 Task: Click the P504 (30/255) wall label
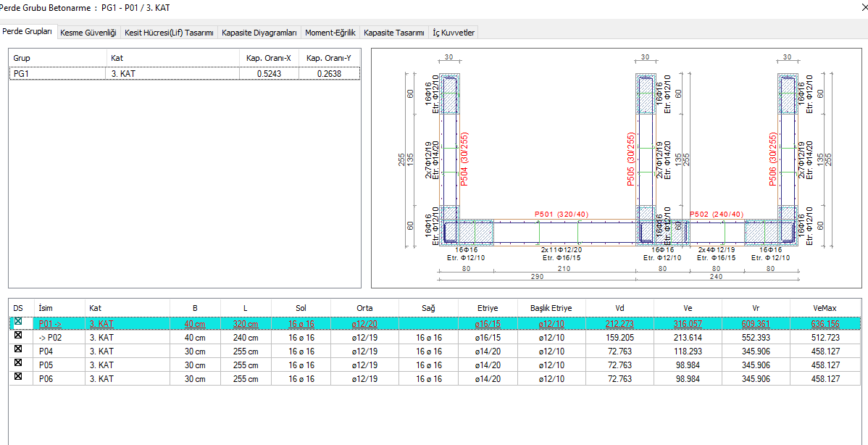click(464, 159)
